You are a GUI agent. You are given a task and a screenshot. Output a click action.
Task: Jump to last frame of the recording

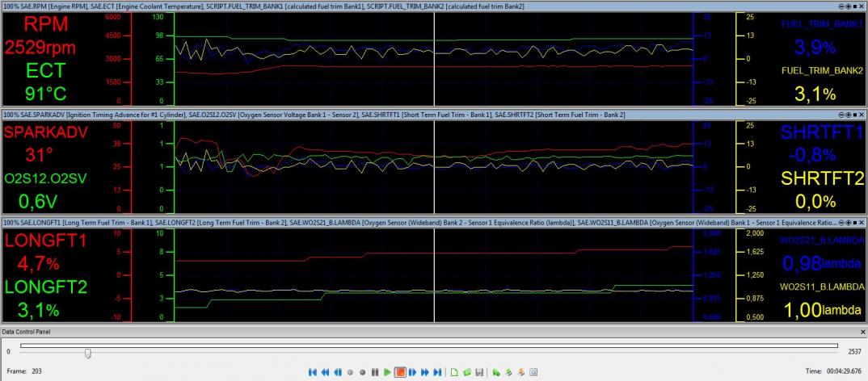tap(437, 372)
